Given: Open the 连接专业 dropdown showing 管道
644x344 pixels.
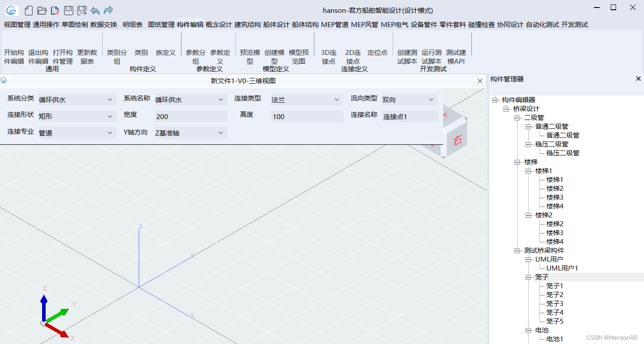Looking at the screenshot, I should coord(77,133).
